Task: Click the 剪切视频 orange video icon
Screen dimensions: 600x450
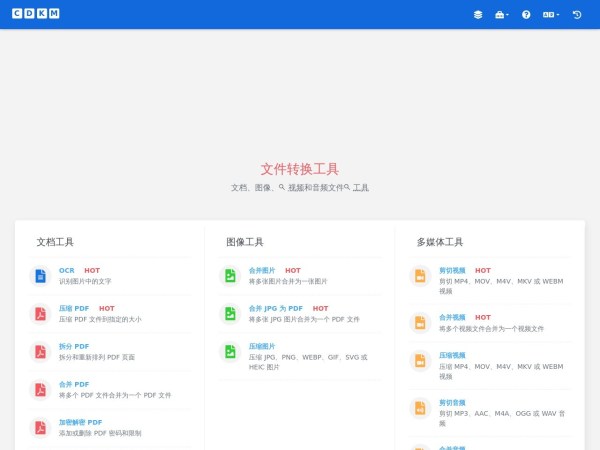Action: tap(420, 276)
